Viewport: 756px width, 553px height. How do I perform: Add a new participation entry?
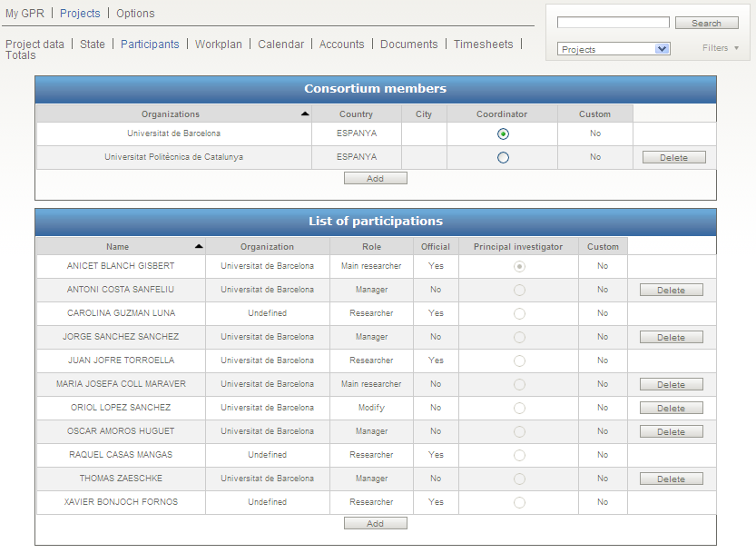pyautogui.click(x=375, y=524)
